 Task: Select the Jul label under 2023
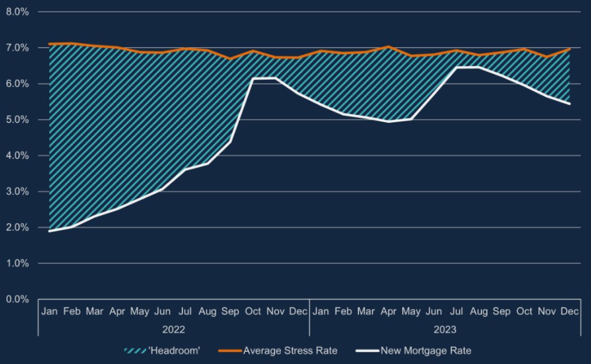456,312
